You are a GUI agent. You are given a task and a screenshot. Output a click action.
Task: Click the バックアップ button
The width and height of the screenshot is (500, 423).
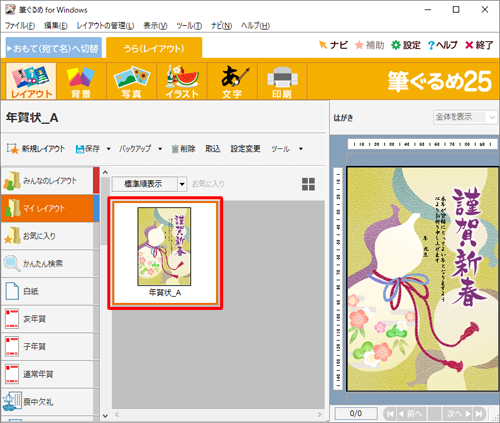click(135, 149)
